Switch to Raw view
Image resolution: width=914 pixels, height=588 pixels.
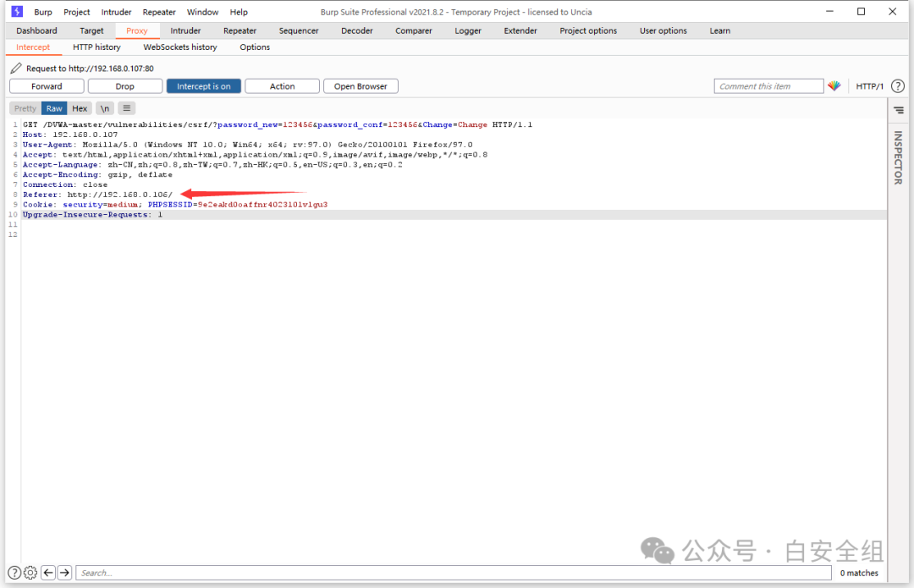click(54, 108)
